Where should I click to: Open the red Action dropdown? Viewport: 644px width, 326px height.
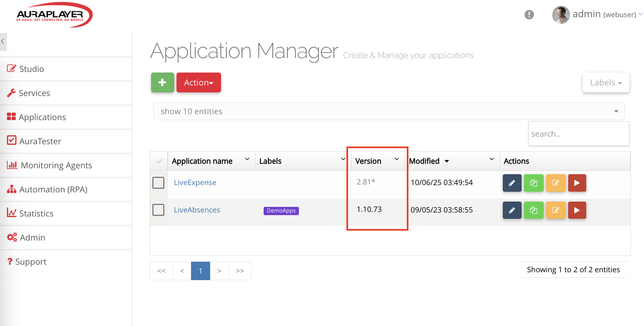point(199,82)
